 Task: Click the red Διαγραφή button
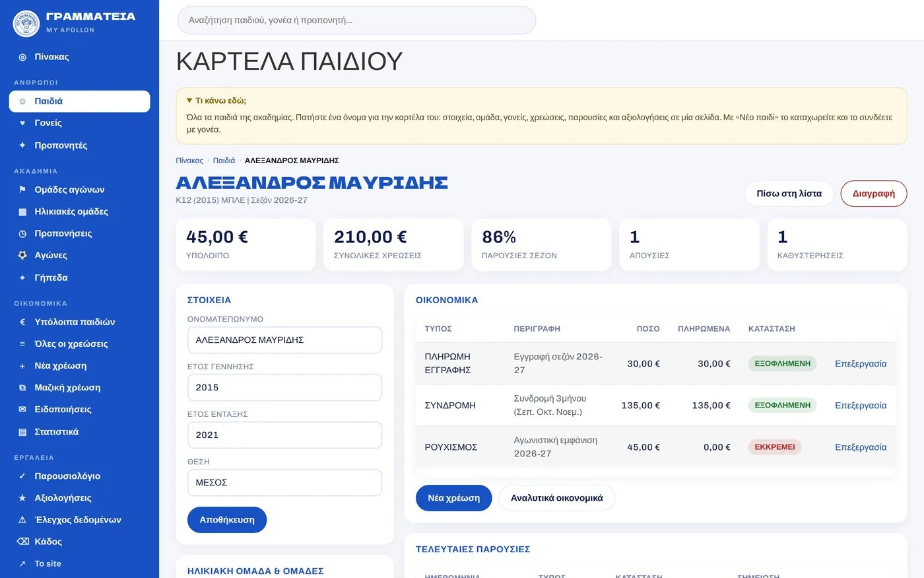pos(873,194)
